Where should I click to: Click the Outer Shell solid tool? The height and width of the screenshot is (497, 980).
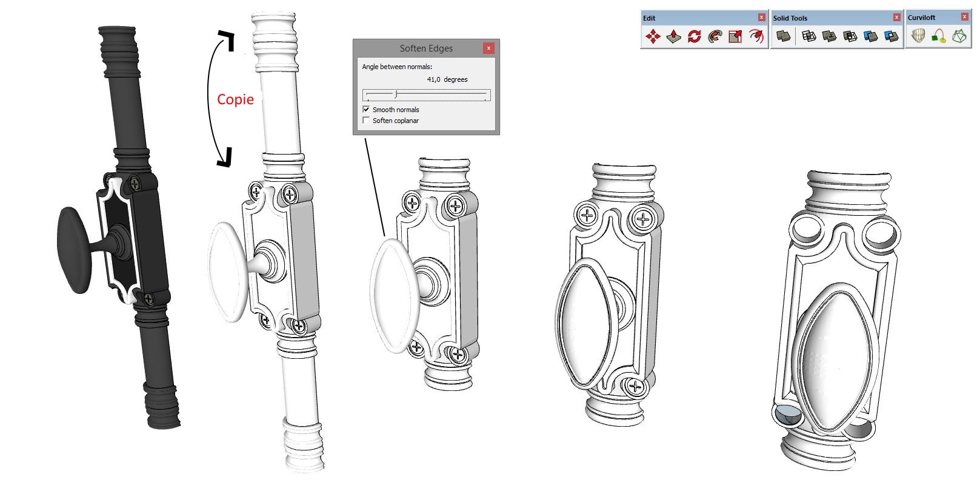784,37
